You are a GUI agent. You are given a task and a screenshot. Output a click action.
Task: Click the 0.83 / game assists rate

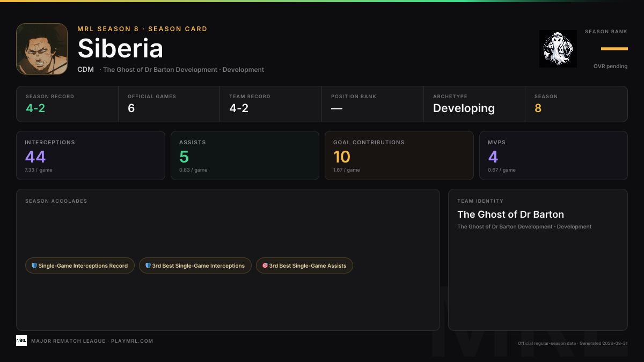tap(193, 170)
